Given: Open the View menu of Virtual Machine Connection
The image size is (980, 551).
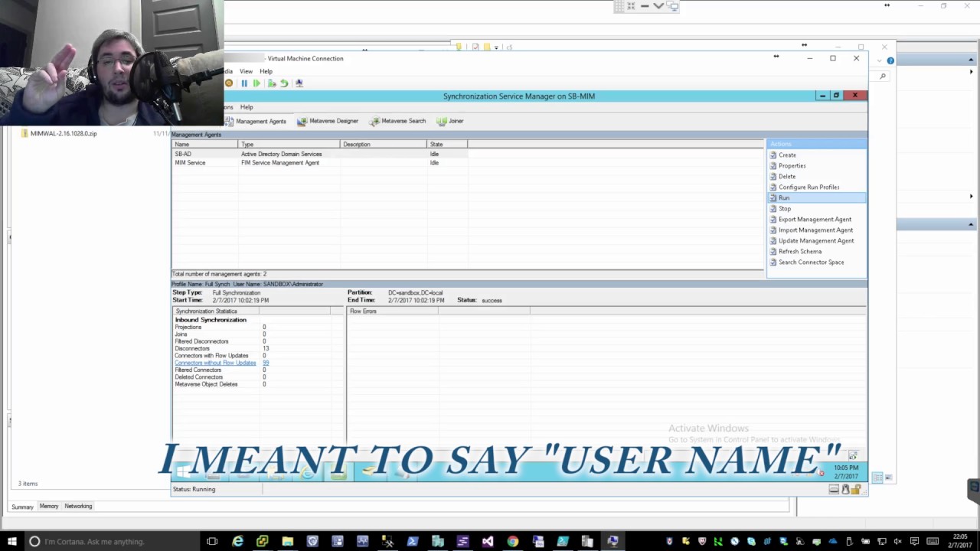Looking at the screenshot, I should point(246,71).
